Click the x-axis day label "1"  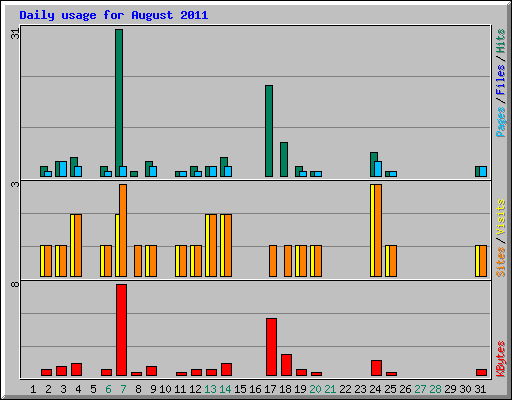click(33, 389)
